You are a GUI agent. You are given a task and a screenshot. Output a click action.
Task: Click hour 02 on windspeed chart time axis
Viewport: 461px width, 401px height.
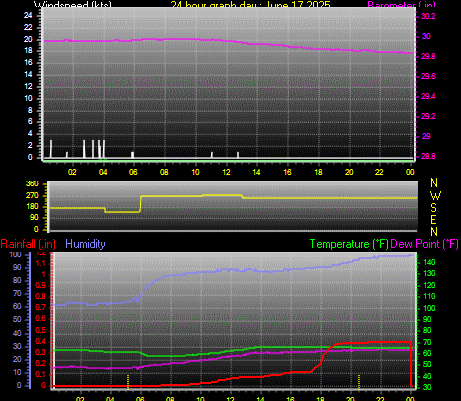[72, 172]
